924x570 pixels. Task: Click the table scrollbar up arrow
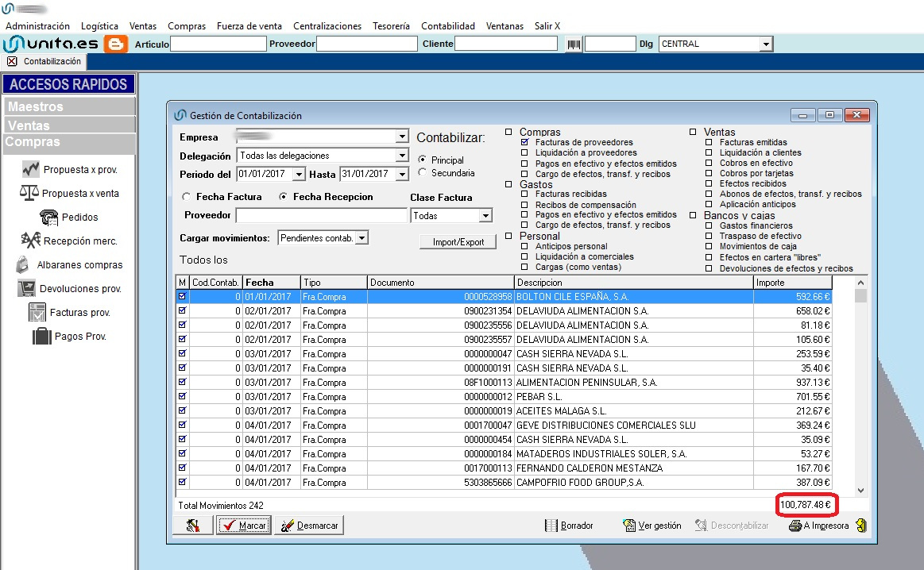point(861,283)
